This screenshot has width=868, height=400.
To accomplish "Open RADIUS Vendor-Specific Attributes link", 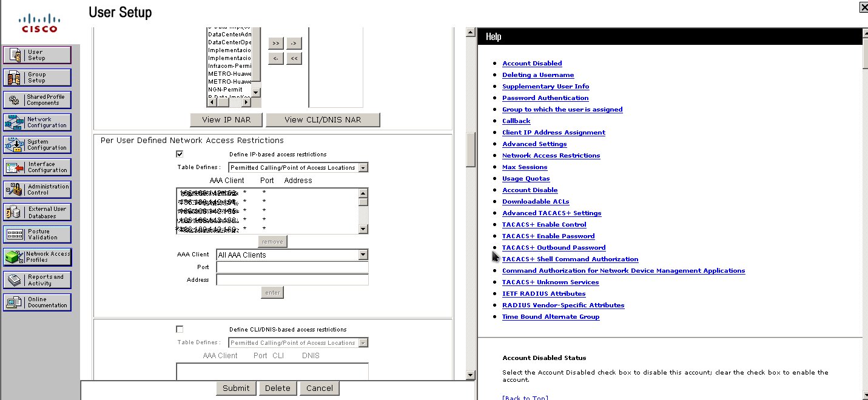I will pyautogui.click(x=563, y=305).
